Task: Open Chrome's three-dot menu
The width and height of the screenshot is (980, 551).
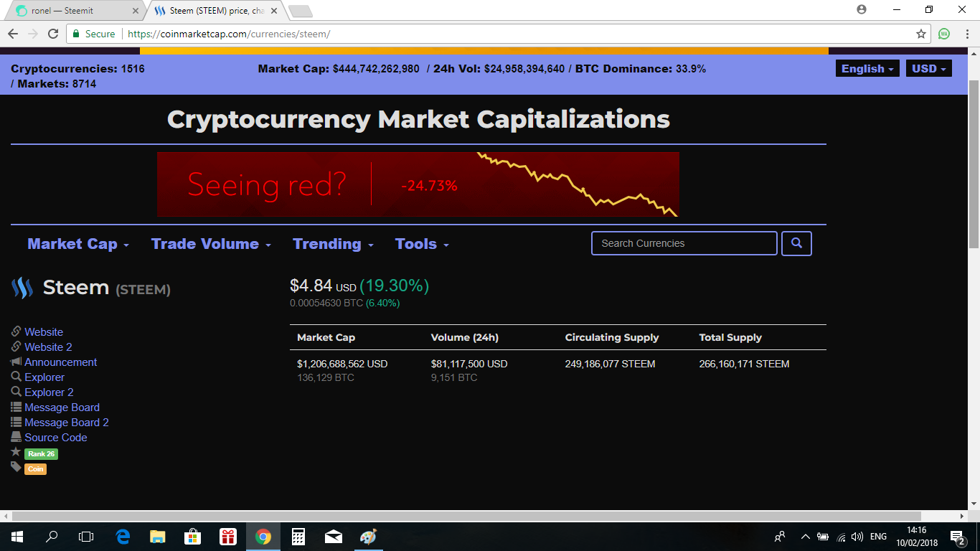Action: [x=966, y=34]
